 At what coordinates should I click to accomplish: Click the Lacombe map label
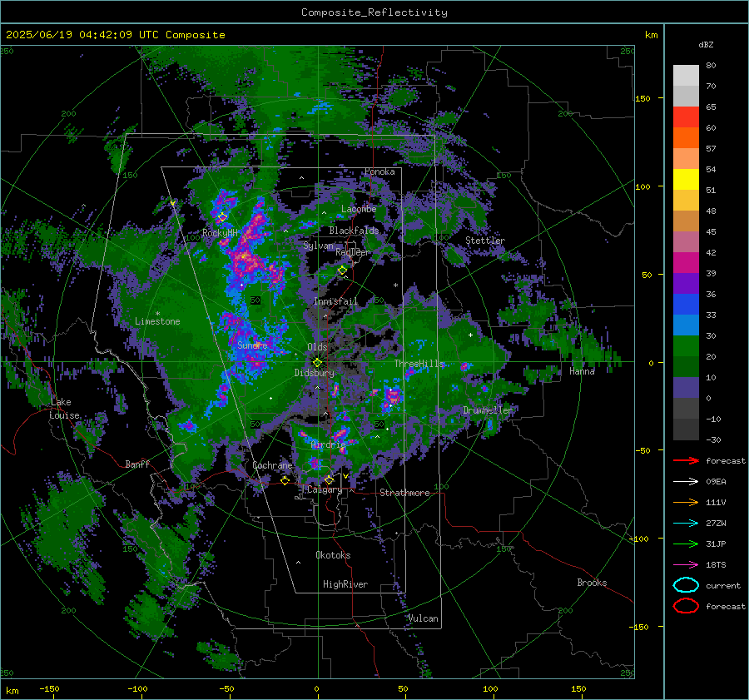359,209
